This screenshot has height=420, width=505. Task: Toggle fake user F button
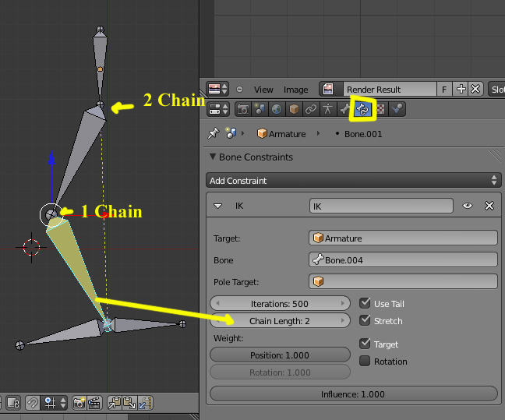[x=444, y=89]
